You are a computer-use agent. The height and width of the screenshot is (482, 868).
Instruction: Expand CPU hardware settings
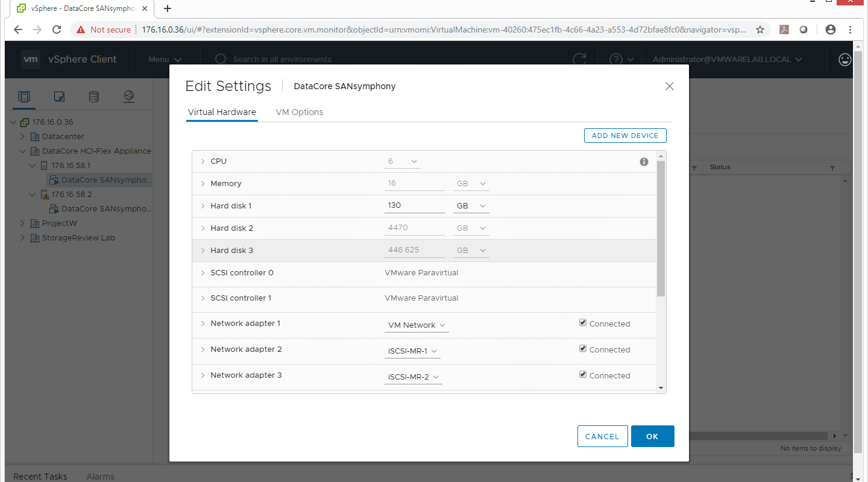pos(203,161)
